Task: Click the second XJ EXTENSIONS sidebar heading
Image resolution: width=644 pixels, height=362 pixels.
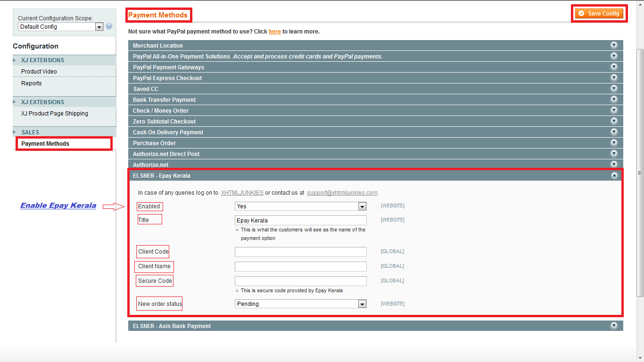Action: coord(65,102)
